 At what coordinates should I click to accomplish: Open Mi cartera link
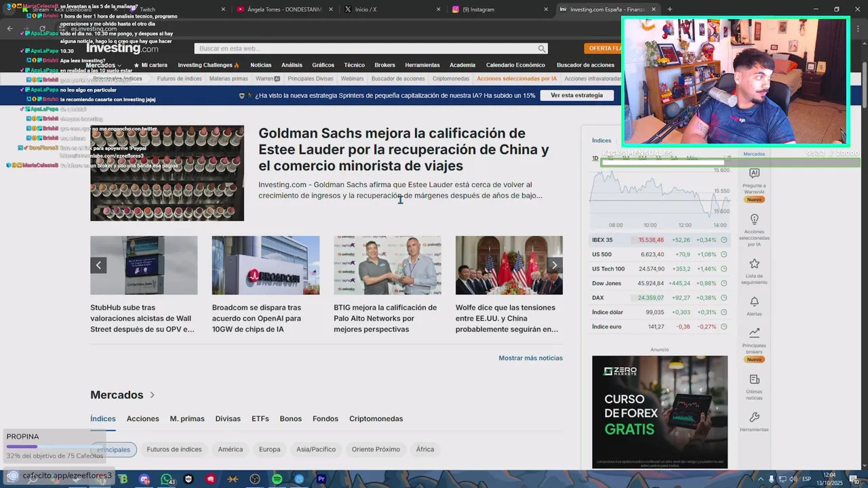151,65
